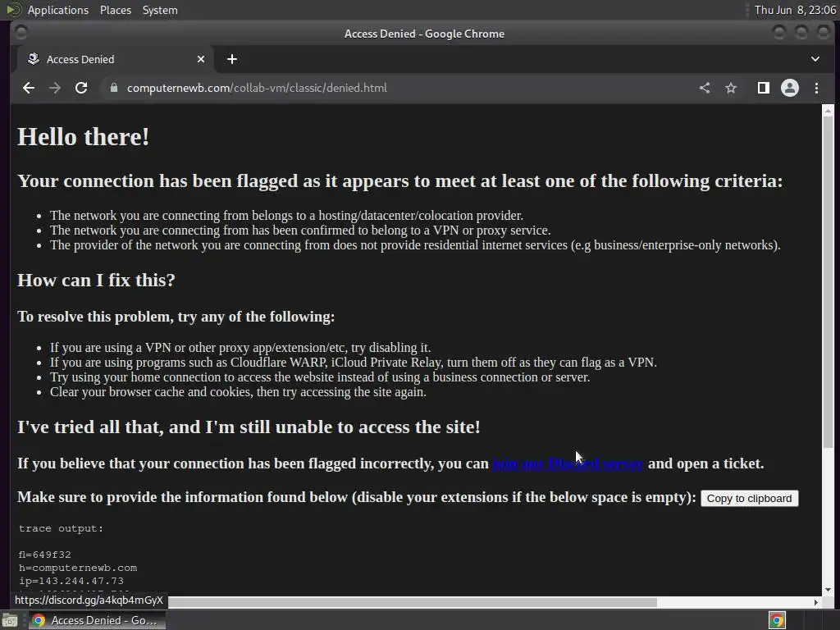Click the vertical scrollbar thumb
840x630 pixels.
tap(829, 281)
